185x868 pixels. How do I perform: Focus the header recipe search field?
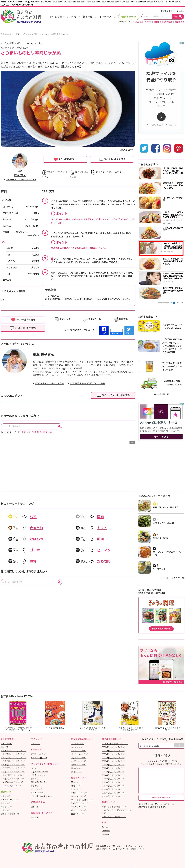coord(156,16)
